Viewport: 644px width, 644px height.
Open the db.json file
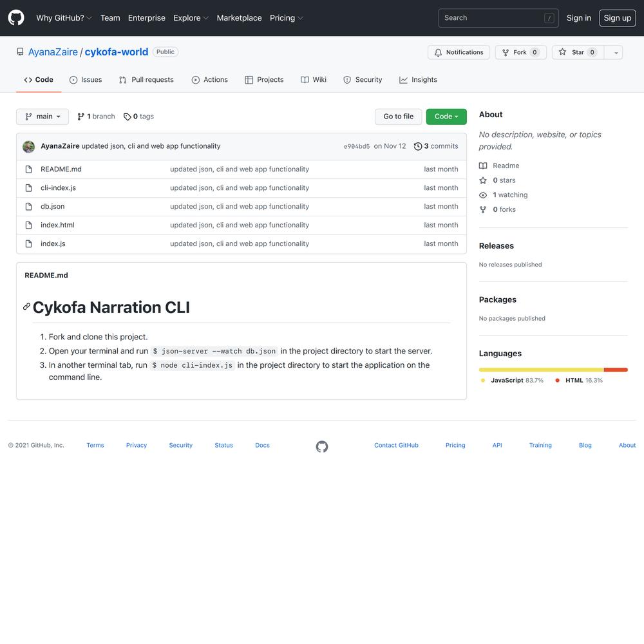click(x=53, y=207)
